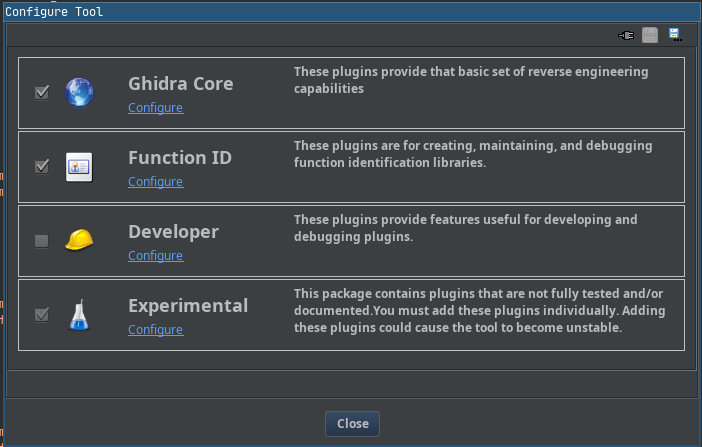Open Configure link under Experimental
The height and width of the screenshot is (447, 702).
click(155, 329)
